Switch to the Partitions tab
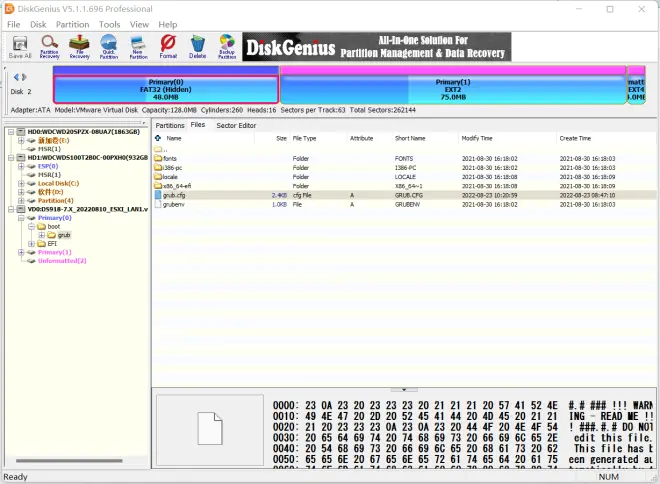The height and width of the screenshot is (484, 660). 170,125
